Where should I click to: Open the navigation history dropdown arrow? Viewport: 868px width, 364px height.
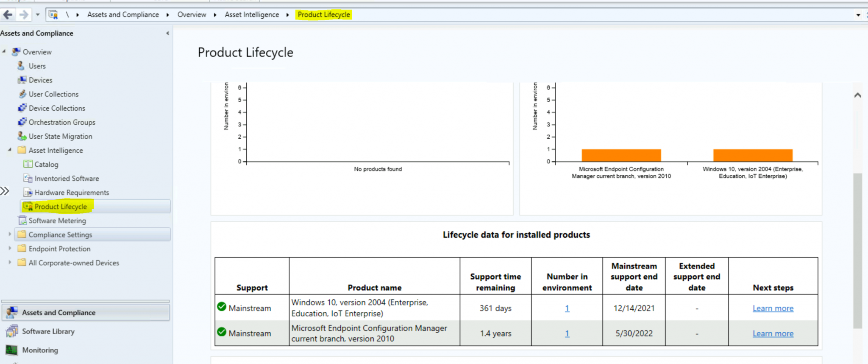click(38, 15)
